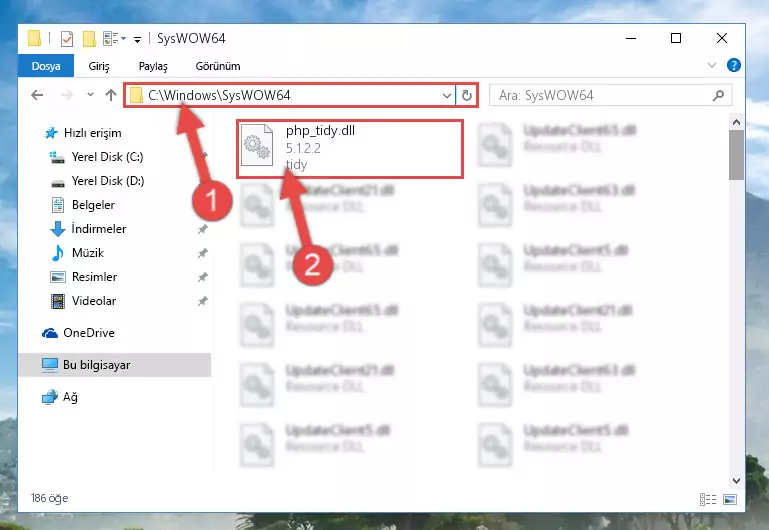Click the Ara: SysWOW64 search box
This screenshot has height=530, width=769.
pyautogui.click(x=611, y=95)
